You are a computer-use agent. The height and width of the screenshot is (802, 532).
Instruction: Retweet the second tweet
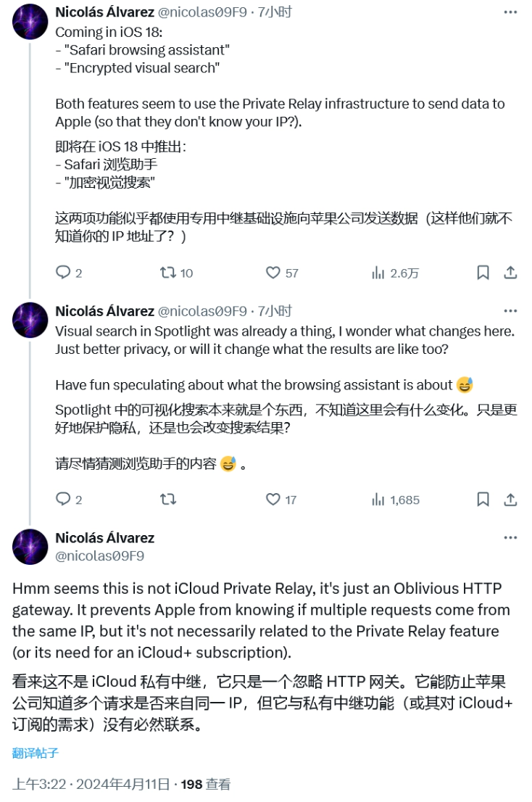coord(168,500)
